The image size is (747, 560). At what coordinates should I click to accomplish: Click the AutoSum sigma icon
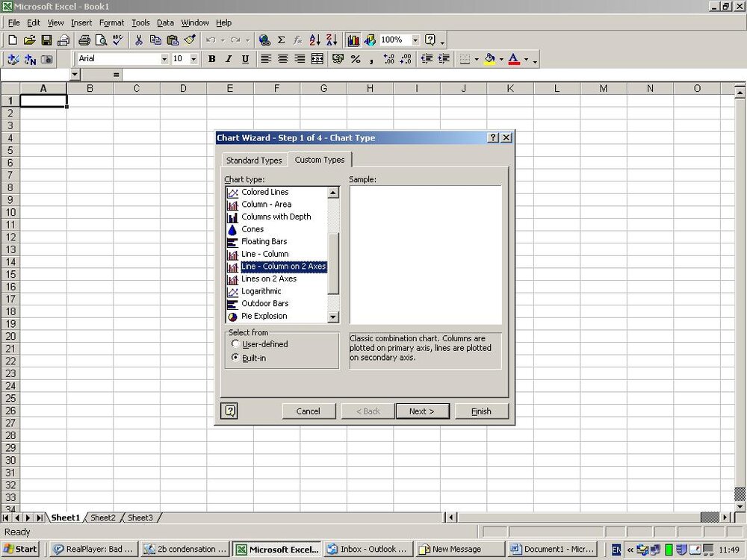pyautogui.click(x=281, y=40)
